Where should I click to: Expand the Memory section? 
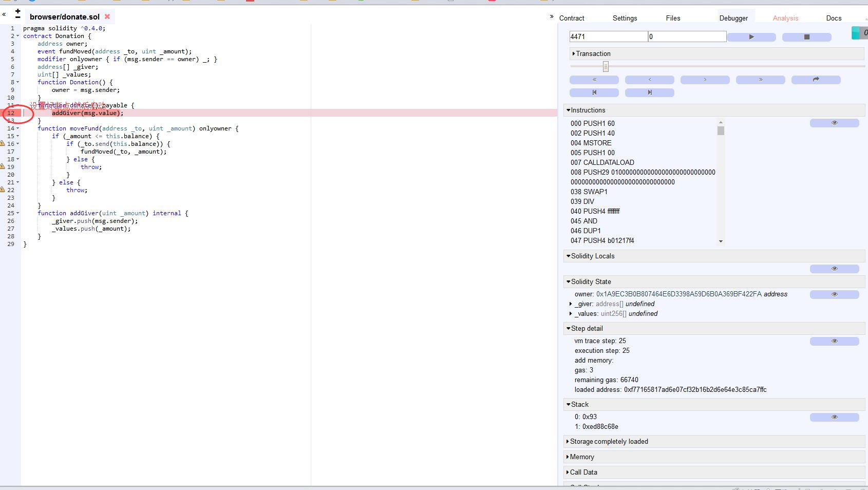[x=714, y=457]
